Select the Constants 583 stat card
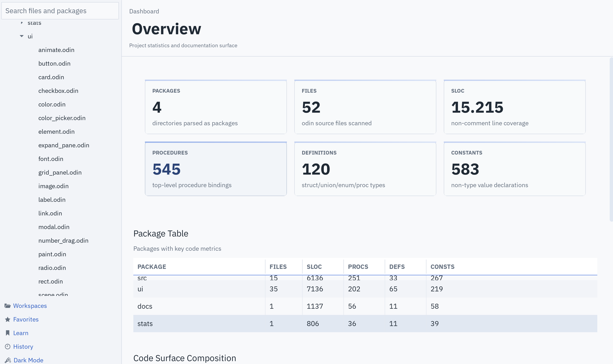This screenshot has height=364, width=613. coord(514,169)
